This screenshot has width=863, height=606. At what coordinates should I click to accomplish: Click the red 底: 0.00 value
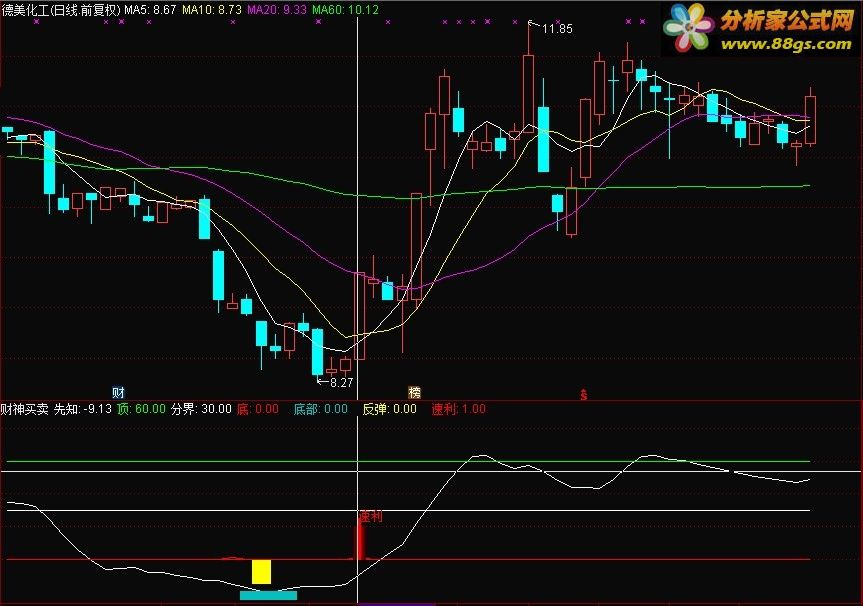[x=258, y=409]
